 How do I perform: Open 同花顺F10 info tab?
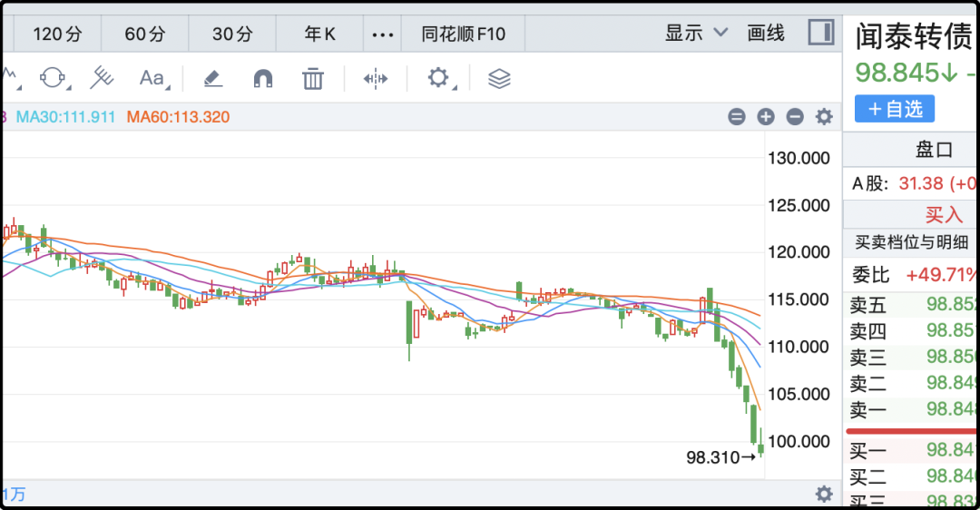point(463,34)
